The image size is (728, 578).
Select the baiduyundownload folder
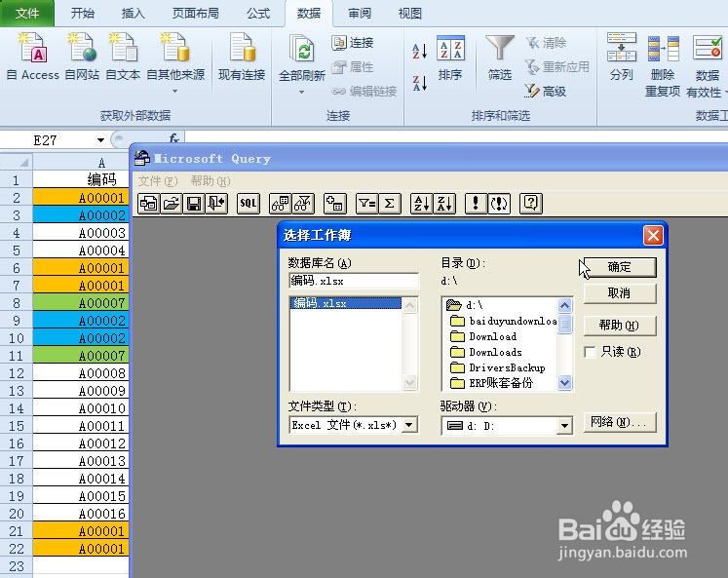pyautogui.click(x=504, y=321)
